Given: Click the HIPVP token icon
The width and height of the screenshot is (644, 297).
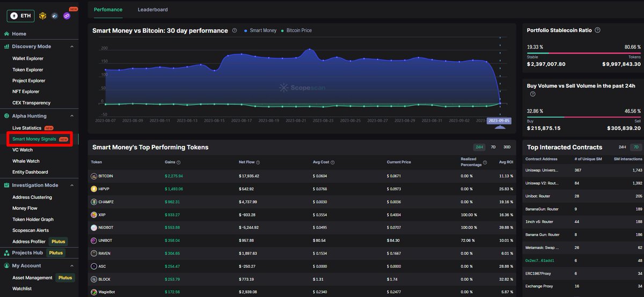Looking at the screenshot, I should (94, 189).
